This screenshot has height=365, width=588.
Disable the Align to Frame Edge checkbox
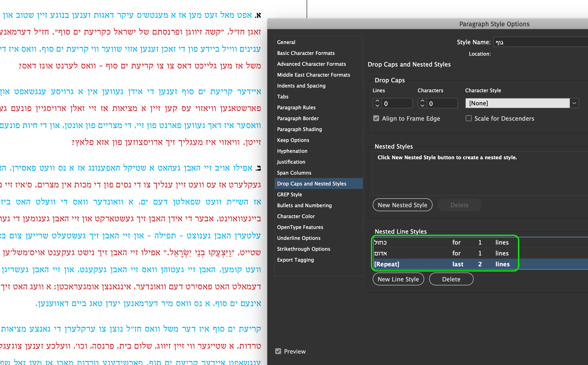[376, 118]
